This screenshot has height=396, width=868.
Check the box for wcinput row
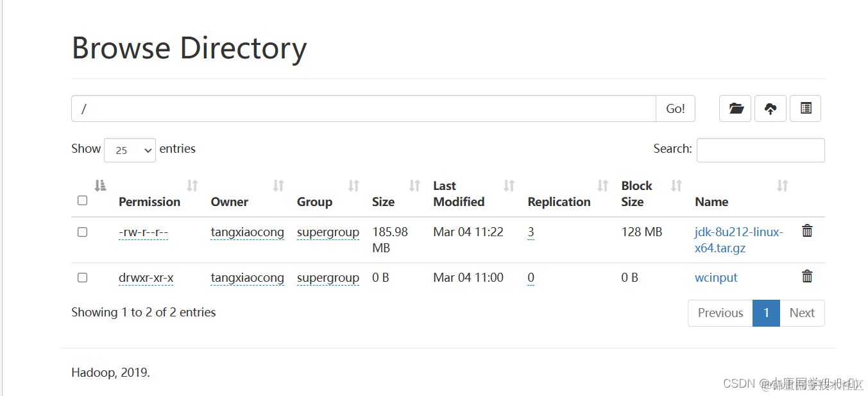(82, 277)
